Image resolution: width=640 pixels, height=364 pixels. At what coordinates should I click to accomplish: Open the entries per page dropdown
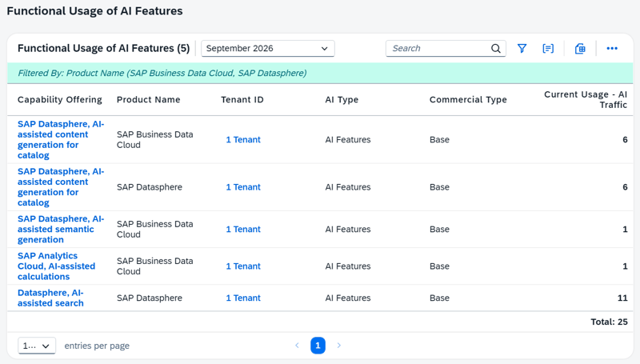tap(37, 346)
